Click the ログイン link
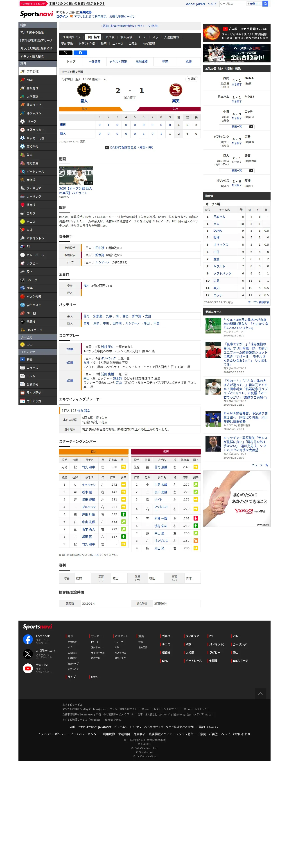 coord(62,16)
